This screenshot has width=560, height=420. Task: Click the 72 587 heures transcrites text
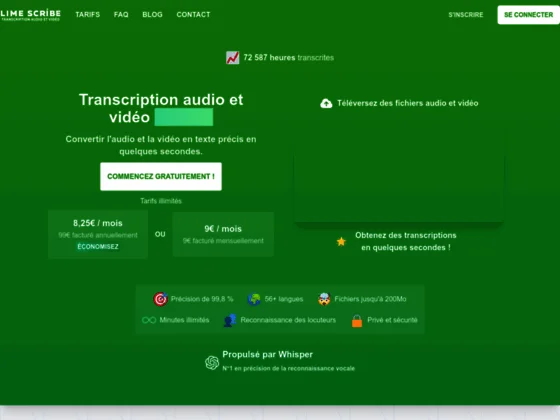(x=289, y=58)
